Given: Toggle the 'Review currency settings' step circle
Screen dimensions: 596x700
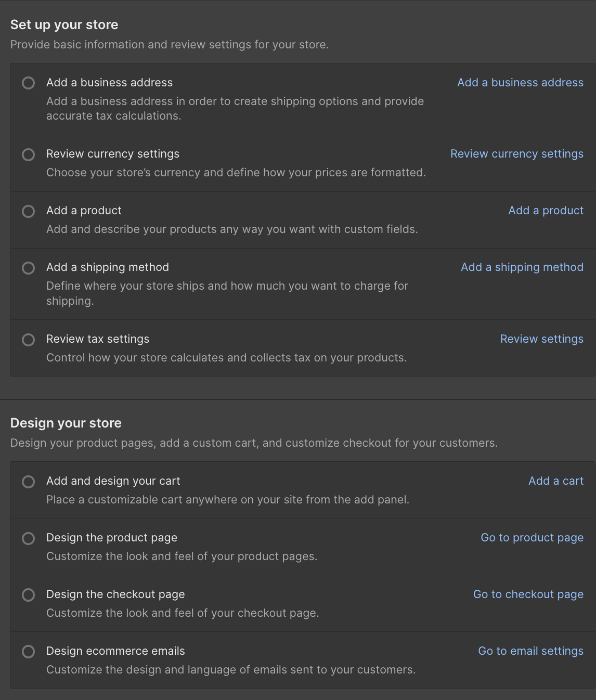Looking at the screenshot, I should [29, 154].
